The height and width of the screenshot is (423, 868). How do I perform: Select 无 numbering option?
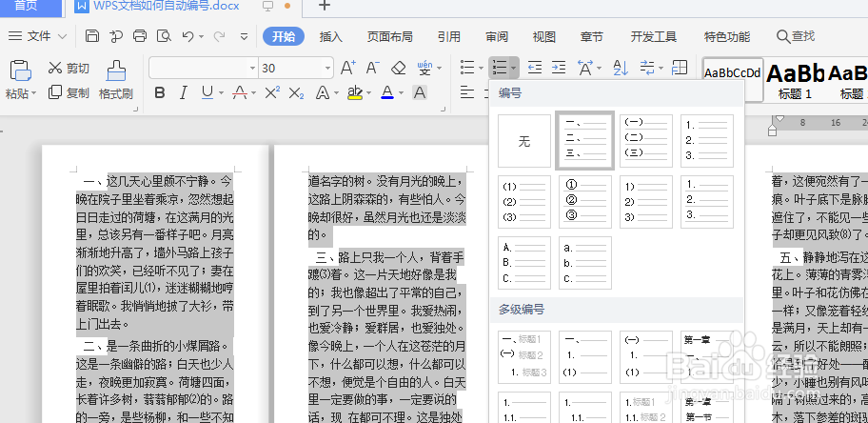(x=524, y=141)
